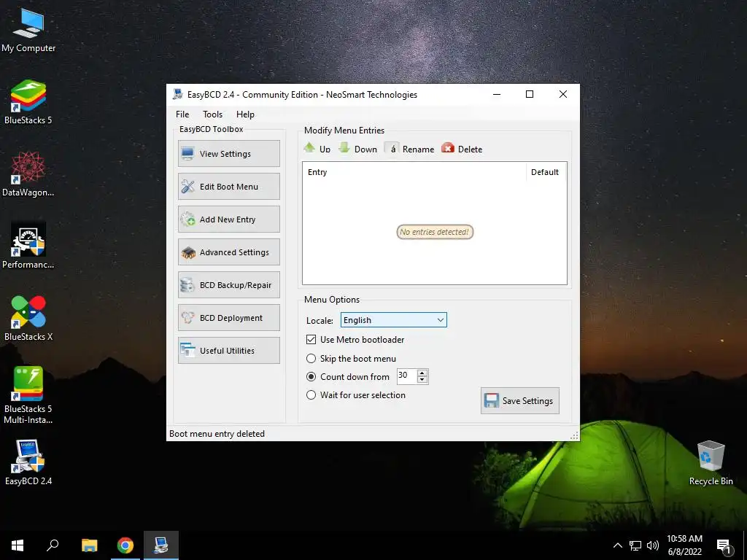Click Rename in the entries toolbar
The width and height of the screenshot is (747, 560).
410,149
